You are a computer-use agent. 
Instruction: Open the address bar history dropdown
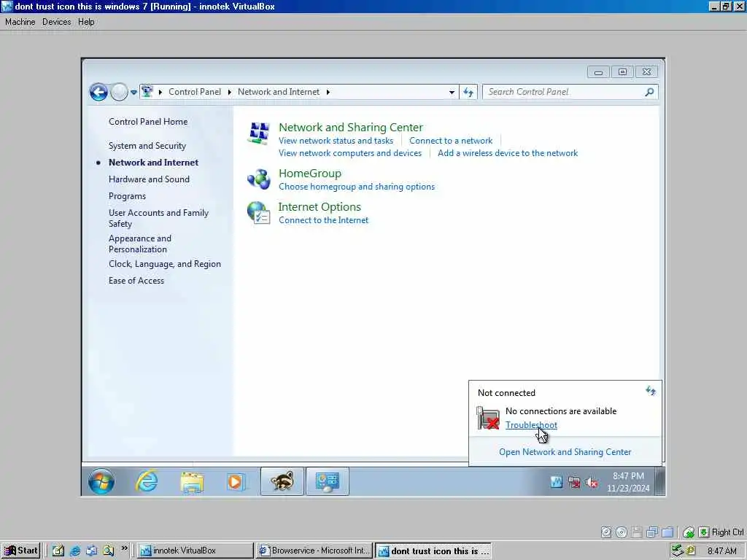pyautogui.click(x=452, y=93)
